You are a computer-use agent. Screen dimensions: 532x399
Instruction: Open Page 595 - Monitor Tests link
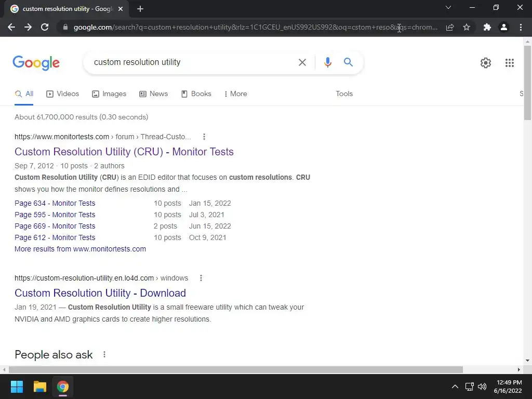click(55, 215)
